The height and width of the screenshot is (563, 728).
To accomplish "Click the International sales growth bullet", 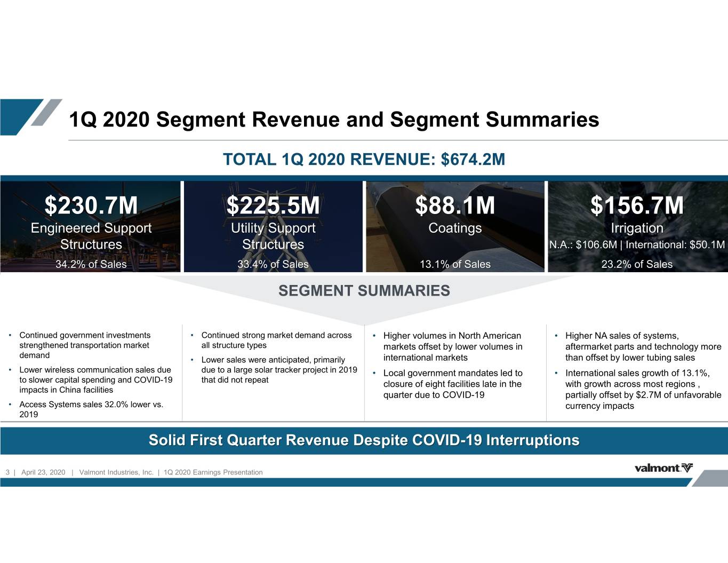I will click(x=638, y=390).
